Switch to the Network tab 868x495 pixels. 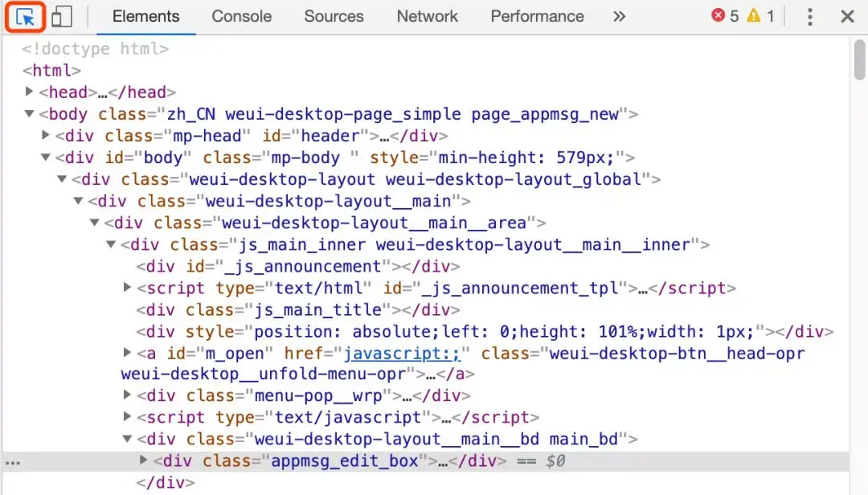coord(427,17)
